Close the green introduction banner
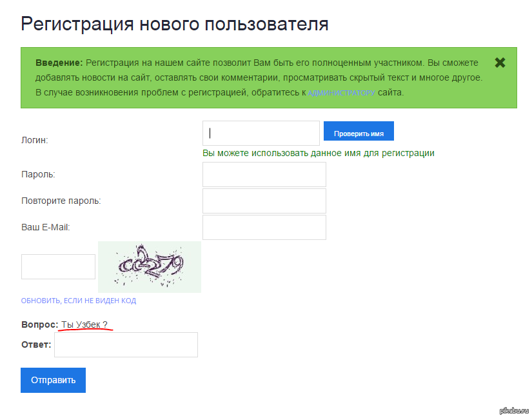The image size is (532, 418). click(x=500, y=63)
